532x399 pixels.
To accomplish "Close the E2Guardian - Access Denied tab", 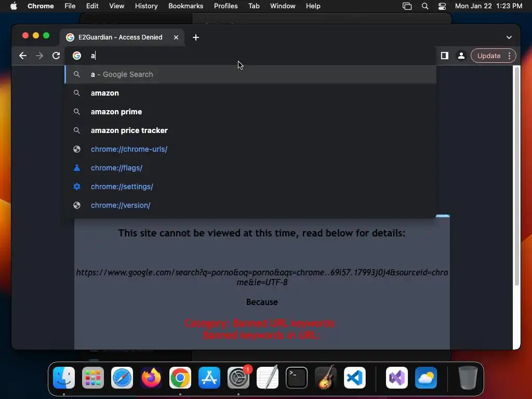I will (176, 37).
